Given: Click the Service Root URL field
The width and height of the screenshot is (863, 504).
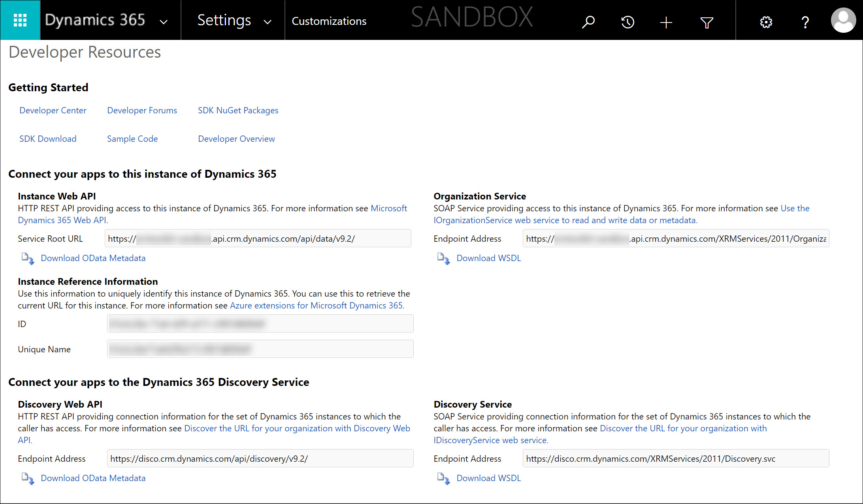Looking at the screenshot, I should 258,239.
